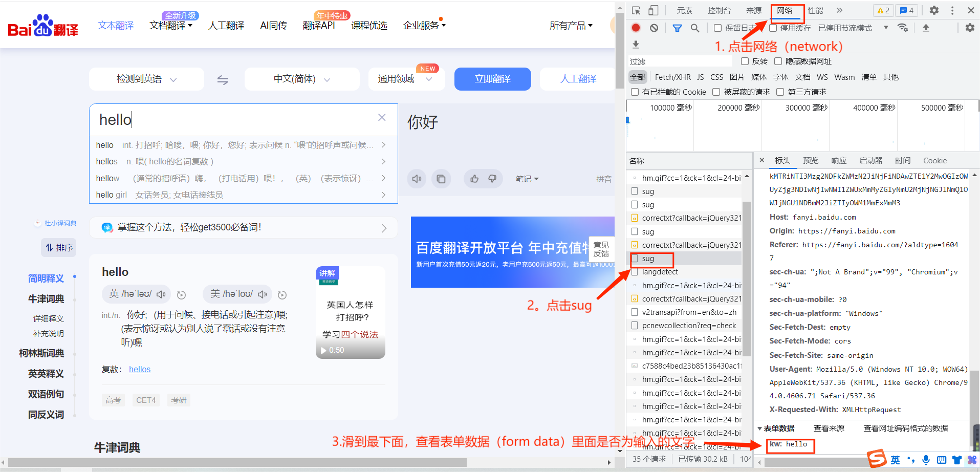Click the warnings counter badge showing 2
Screen dimensions: 980x472
click(883, 10)
